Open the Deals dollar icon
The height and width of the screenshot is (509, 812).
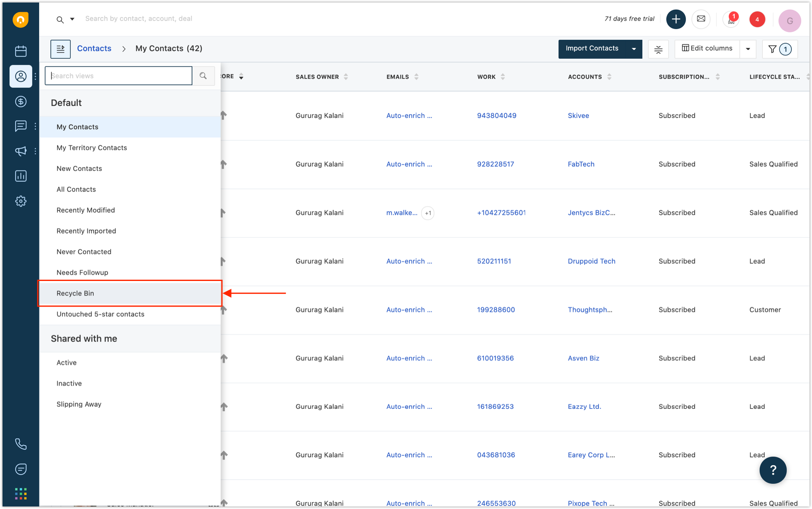[21, 101]
